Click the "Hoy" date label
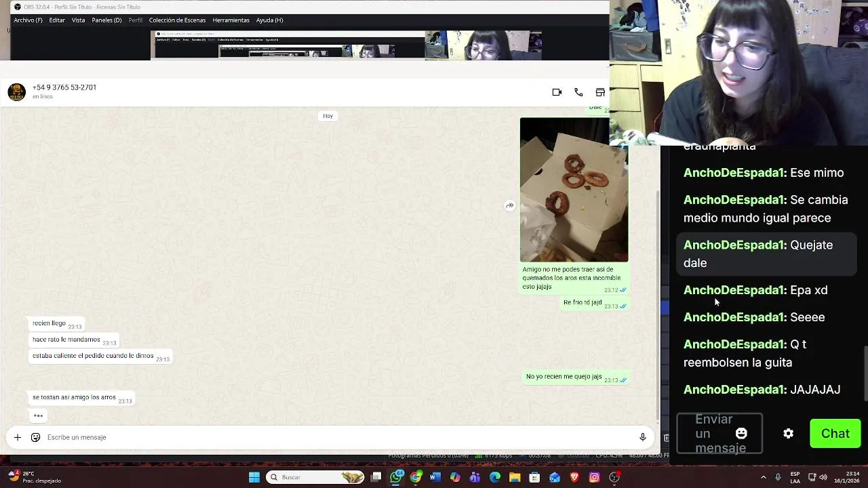The image size is (868, 488). pos(328,116)
